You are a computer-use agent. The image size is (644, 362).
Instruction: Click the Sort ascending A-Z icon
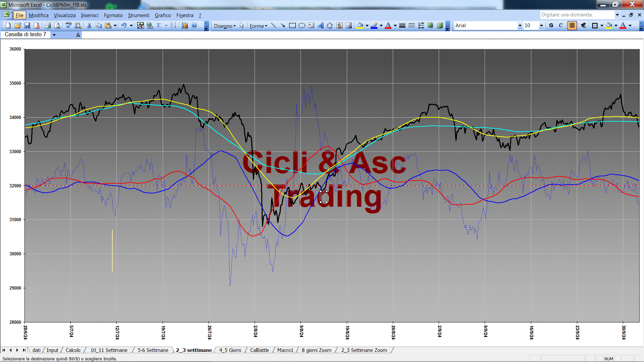tap(173, 25)
